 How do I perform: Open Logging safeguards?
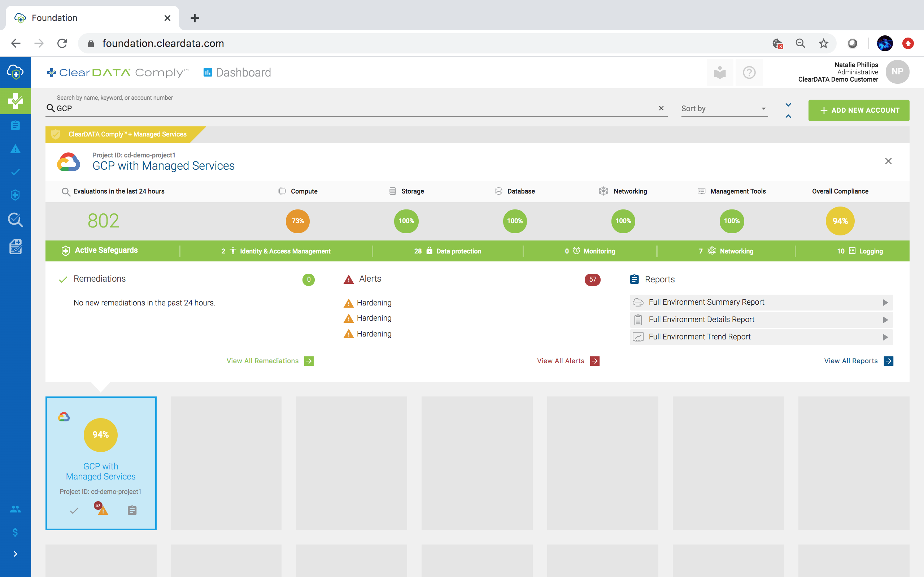pyautogui.click(x=859, y=251)
